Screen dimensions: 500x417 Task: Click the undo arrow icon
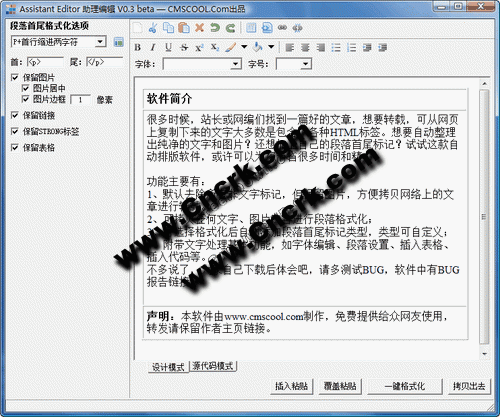[x=215, y=28]
